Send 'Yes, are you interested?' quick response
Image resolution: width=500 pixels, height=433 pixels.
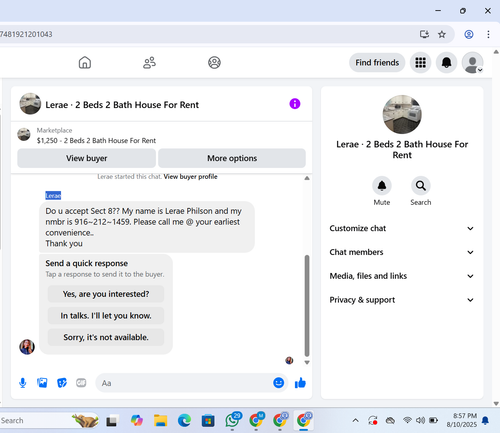tap(106, 294)
